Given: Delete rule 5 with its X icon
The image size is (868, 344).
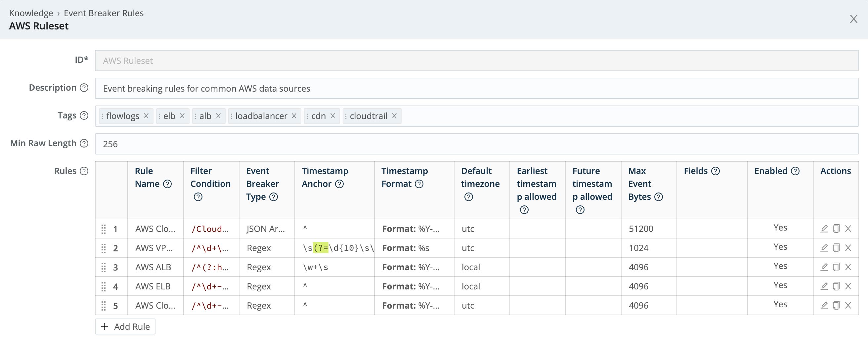Looking at the screenshot, I should coord(848,305).
